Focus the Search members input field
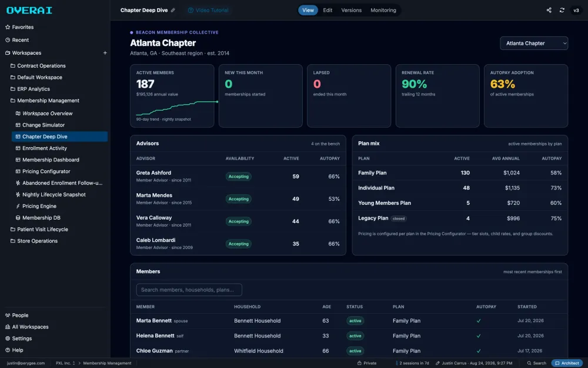The height and width of the screenshot is (368, 588). click(x=189, y=290)
